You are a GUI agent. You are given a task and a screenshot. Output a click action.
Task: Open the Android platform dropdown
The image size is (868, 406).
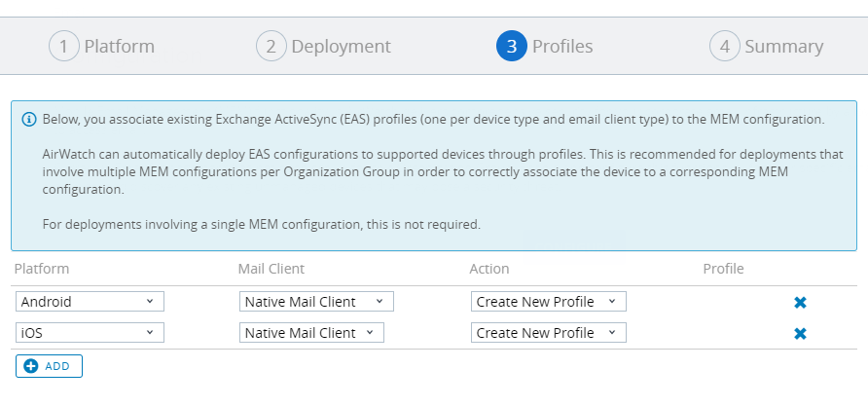tap(90, 302)
